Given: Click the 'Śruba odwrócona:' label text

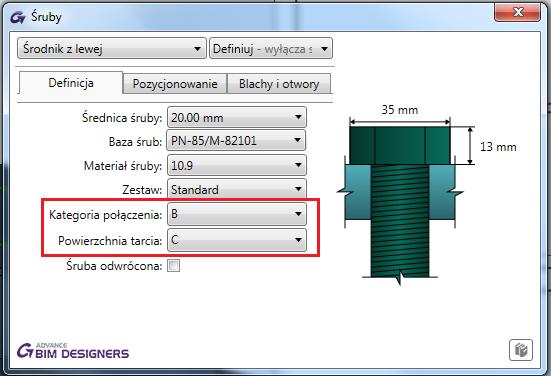Looking at the screenshot, I should 114,266.
